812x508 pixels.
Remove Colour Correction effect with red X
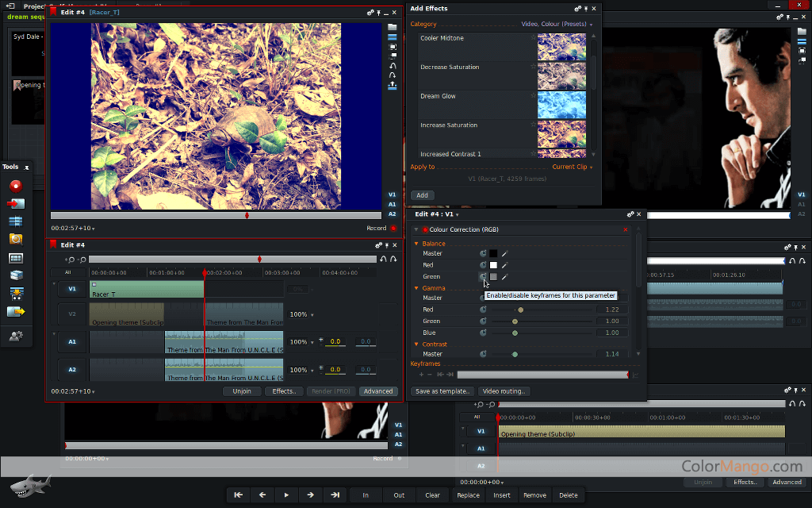coord(626,229)
